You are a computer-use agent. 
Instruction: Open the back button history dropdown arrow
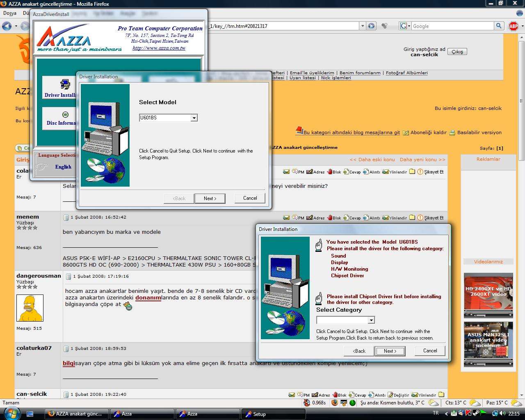click(16, 26)
